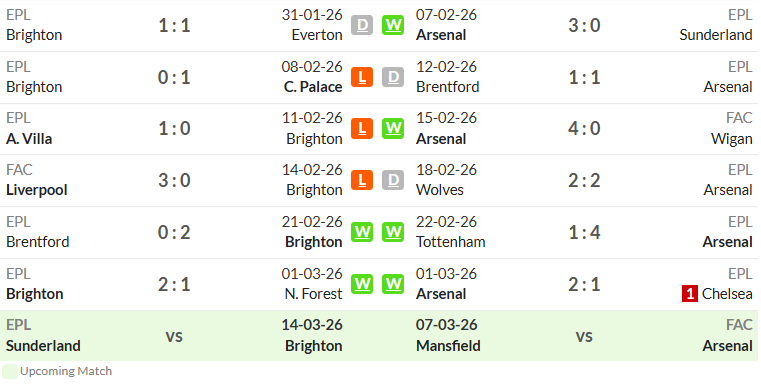Click the D badge for Wolves vs Arsenal
Viewport: 761px width, 386px height.
tap(393, 180)
